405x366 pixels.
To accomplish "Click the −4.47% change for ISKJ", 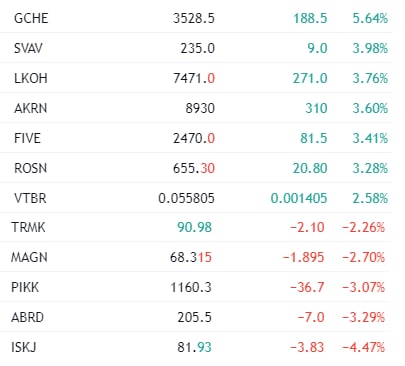I will 364,347.
